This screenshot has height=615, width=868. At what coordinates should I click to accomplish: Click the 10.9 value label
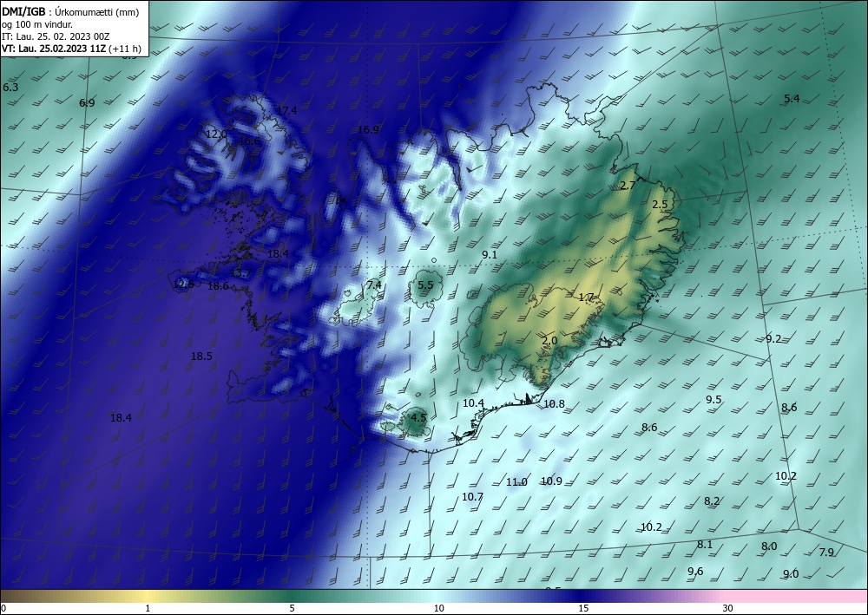coord(551,481)
